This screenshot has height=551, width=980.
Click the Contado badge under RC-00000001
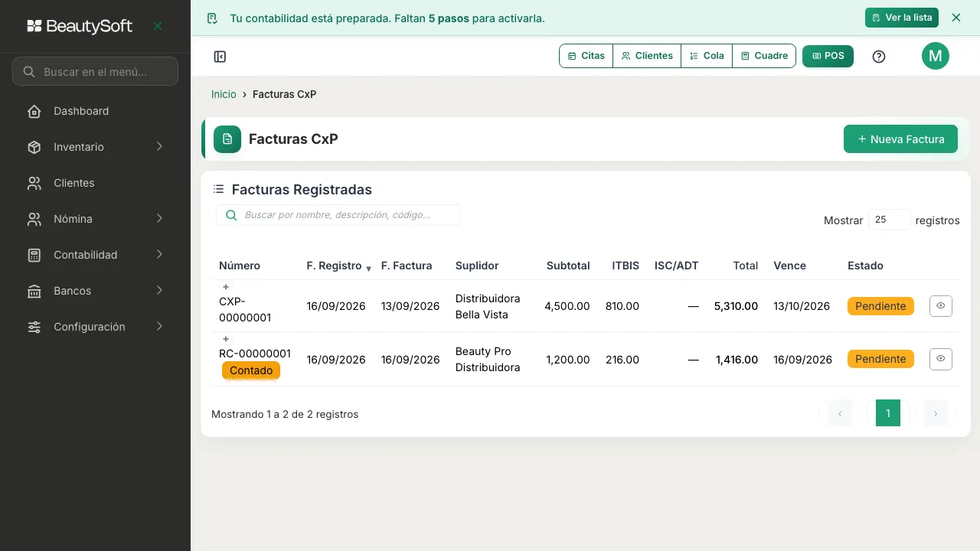[251, 370]
